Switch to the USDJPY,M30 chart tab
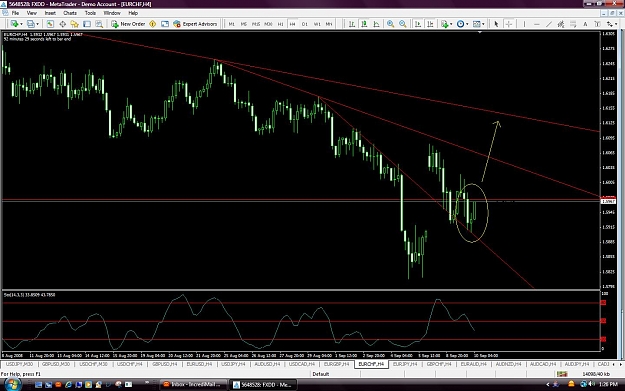 point(19,364)
